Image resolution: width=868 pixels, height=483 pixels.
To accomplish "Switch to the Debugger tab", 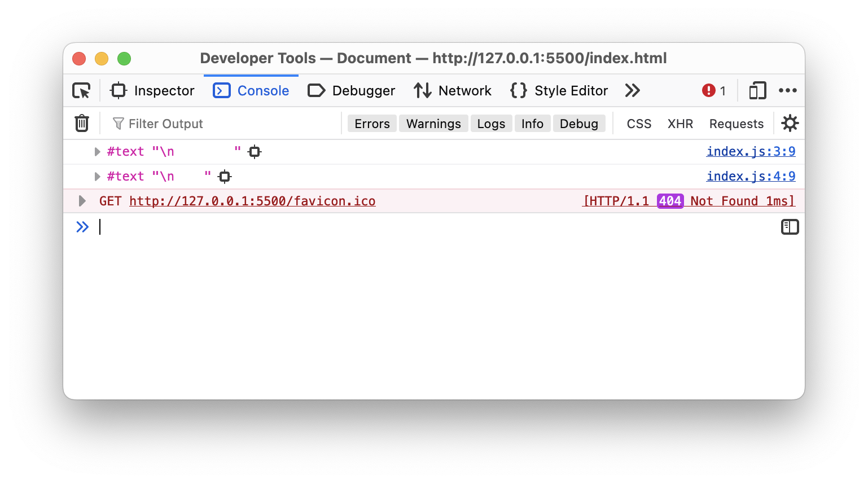I will tap(351, 90).
